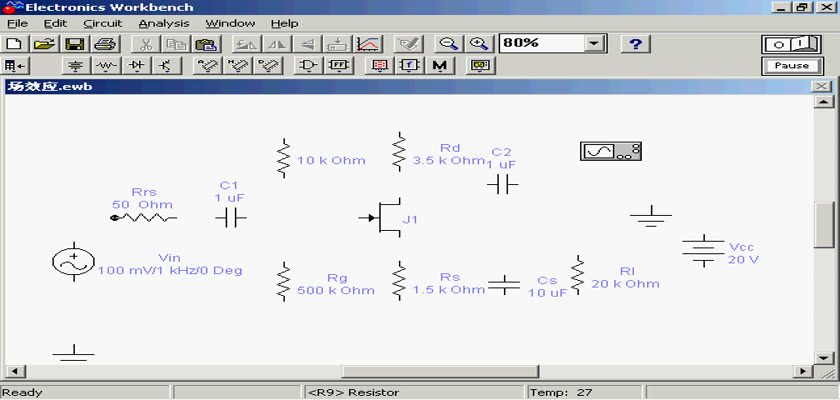The width and height of the screenshot is (840, 400).
Task: Open the Logic Gates parts bin
Action: pyautogui.click(x=308, y=66)
